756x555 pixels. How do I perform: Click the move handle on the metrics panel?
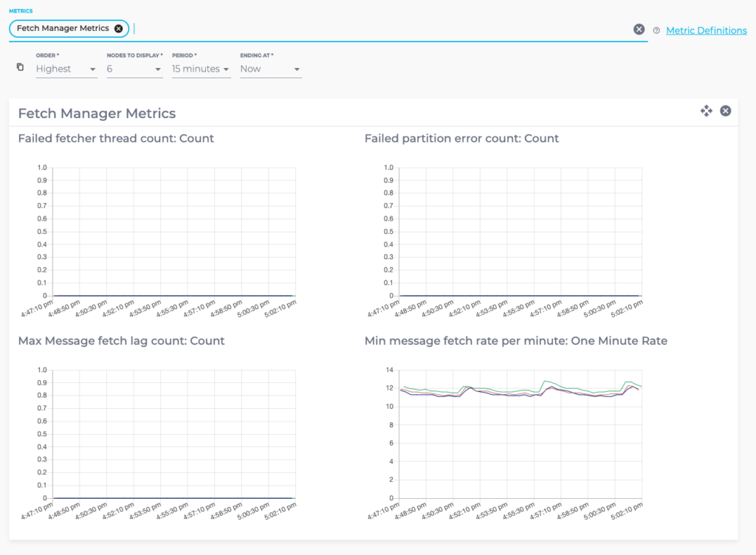pyautogui.click(x=707, y=111)
